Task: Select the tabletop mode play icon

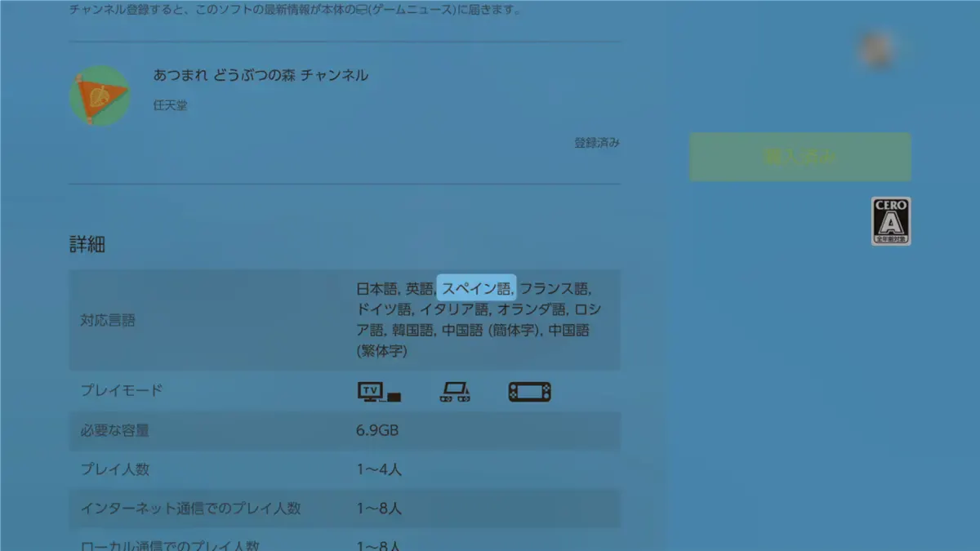Action: click(x=455, y=392)
